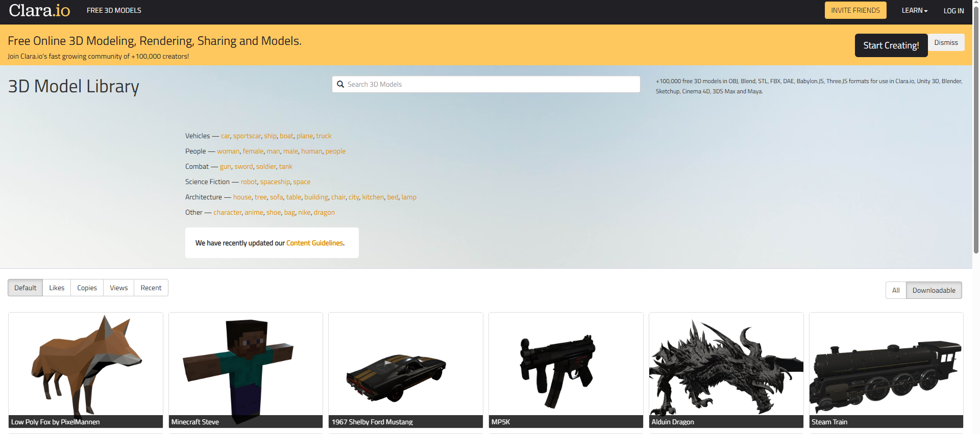Dismiss the yellow banner
Screen dimensions: 980x434
(x=946, y=42)
